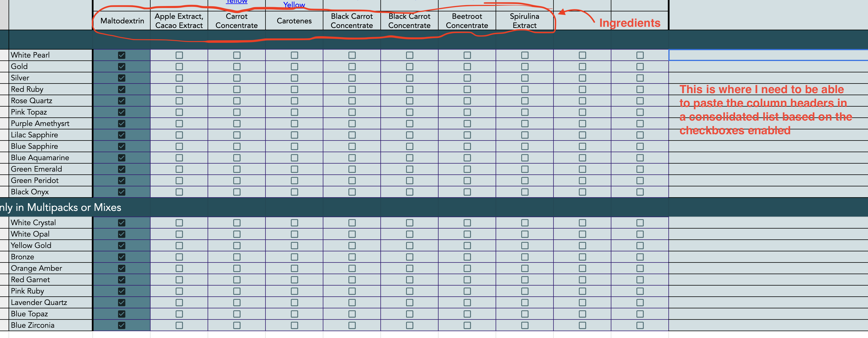Select the Spirulina Extract header cell
Viewport: 868px width, 338px height.
(x=524, y=21)
